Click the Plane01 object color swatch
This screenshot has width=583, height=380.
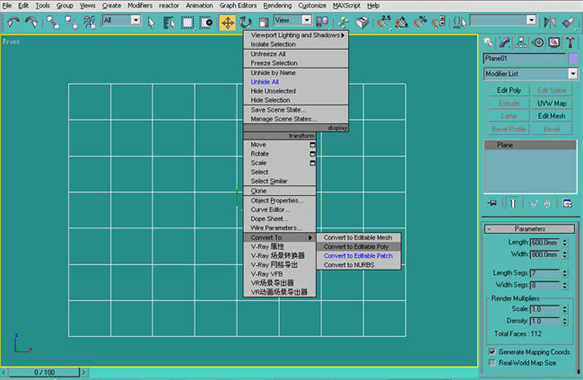pyautogui.click(x=573, y=58)
